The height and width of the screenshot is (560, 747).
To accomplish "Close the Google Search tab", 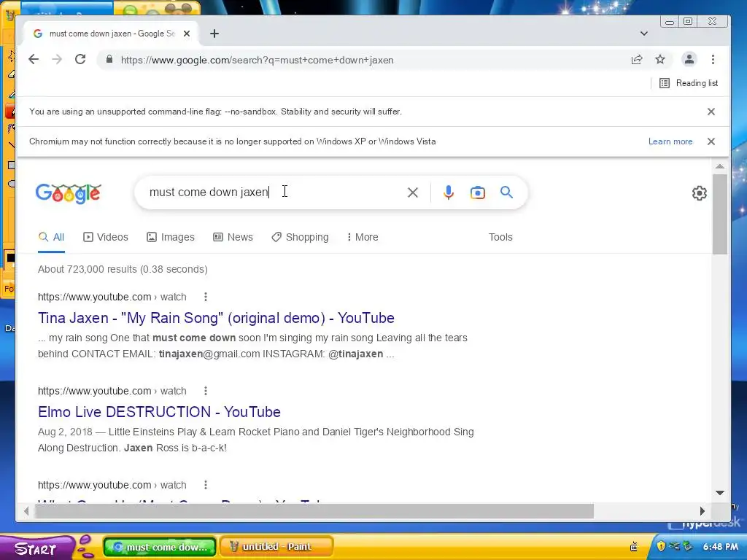I will [x=187, y=34].
